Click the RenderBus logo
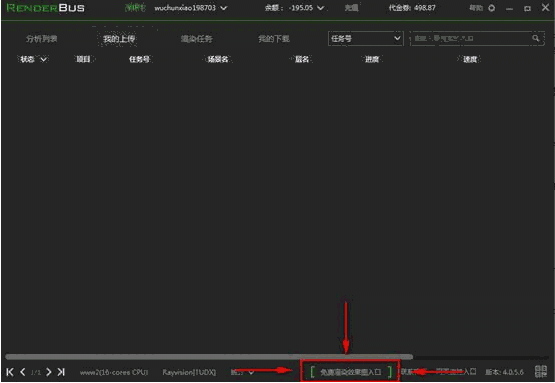This screenshot has height=383, width=555. point(46,8)
